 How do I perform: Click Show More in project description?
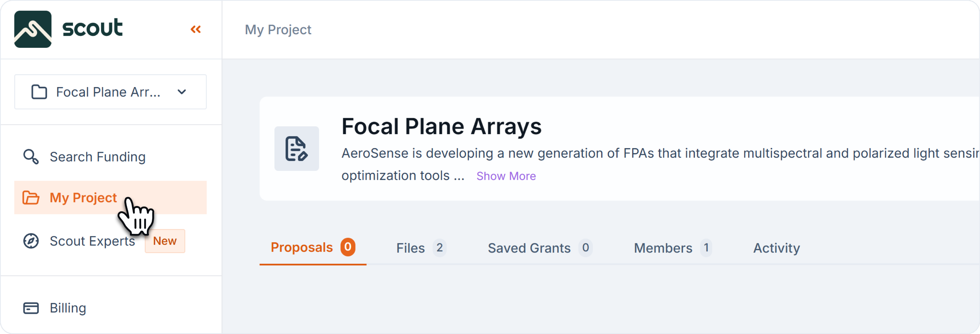(x=506, y=176)
